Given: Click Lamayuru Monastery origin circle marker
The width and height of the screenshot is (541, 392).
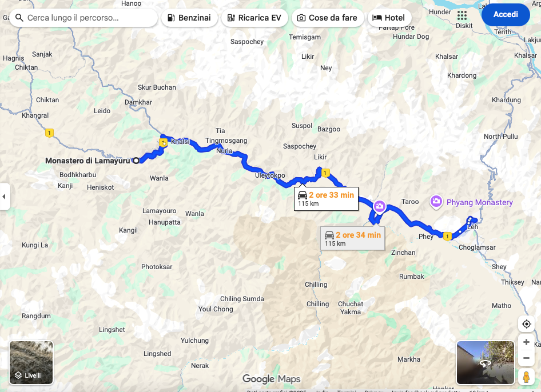Looking at the screenshot, I should [x=136, y=161].
